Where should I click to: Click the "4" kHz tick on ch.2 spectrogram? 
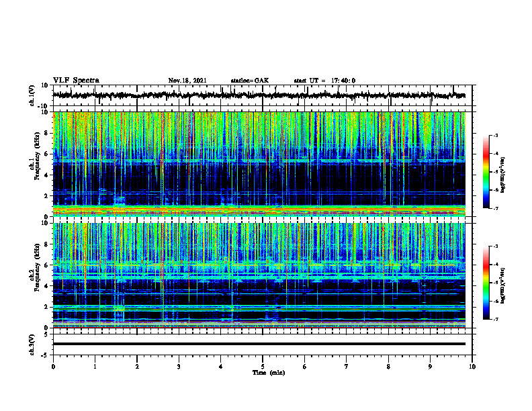[x=46, y=286]
